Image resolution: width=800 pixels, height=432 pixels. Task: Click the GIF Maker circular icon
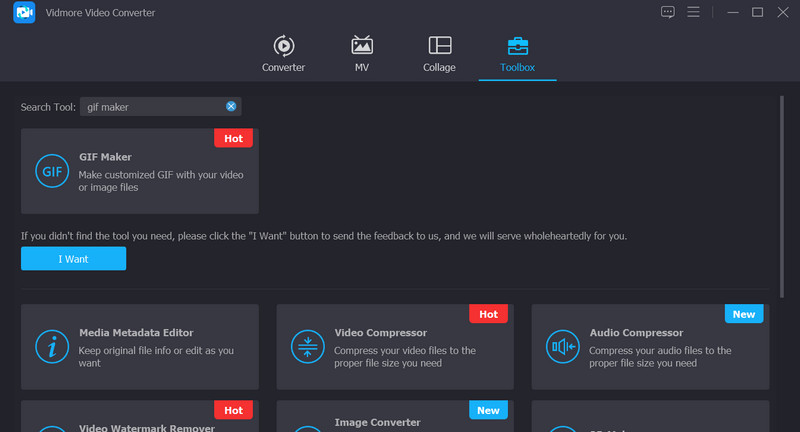[x=51, y=171]
